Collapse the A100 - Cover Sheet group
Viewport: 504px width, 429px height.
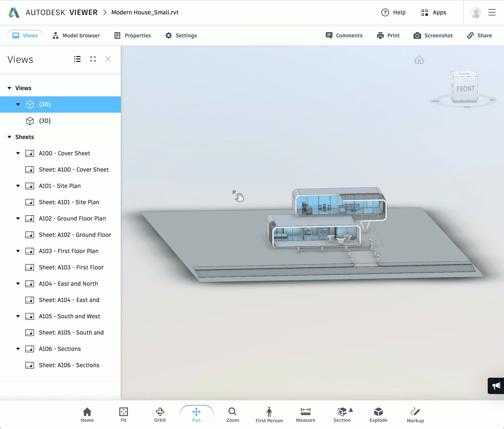(x=18, y=153)
